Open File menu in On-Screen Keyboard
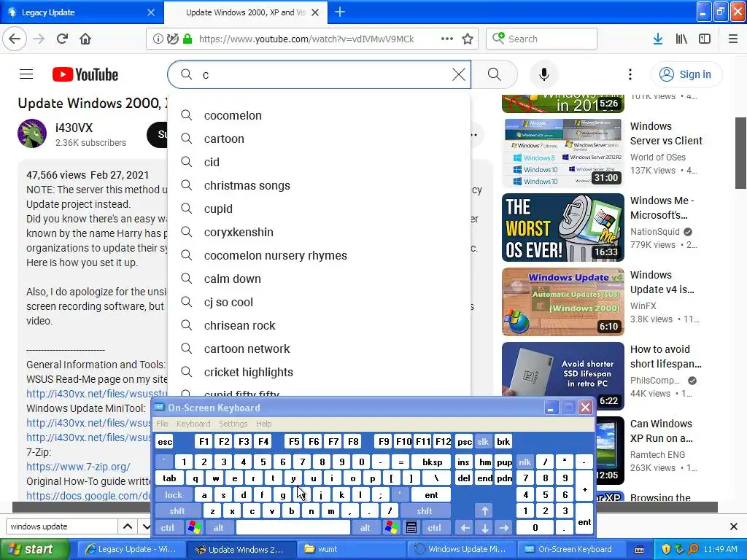 (x=162, y=424)
